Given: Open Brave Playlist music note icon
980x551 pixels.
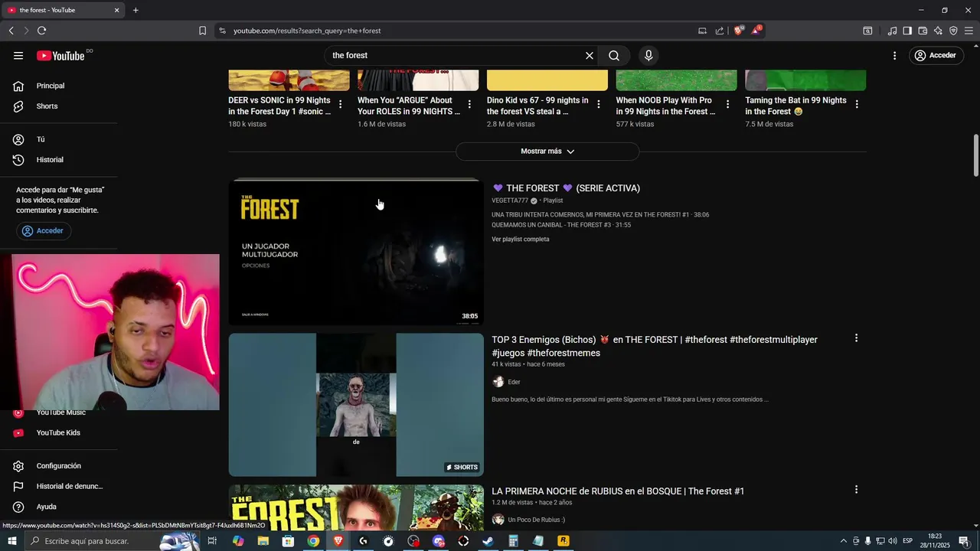Looking at the screenshot, I should pos(892,31).
